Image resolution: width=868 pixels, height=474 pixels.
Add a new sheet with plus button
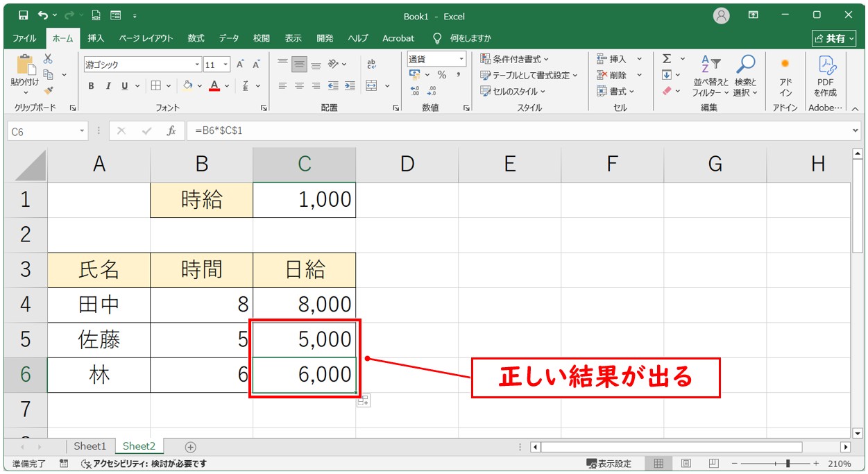click(x=191, y=447)
